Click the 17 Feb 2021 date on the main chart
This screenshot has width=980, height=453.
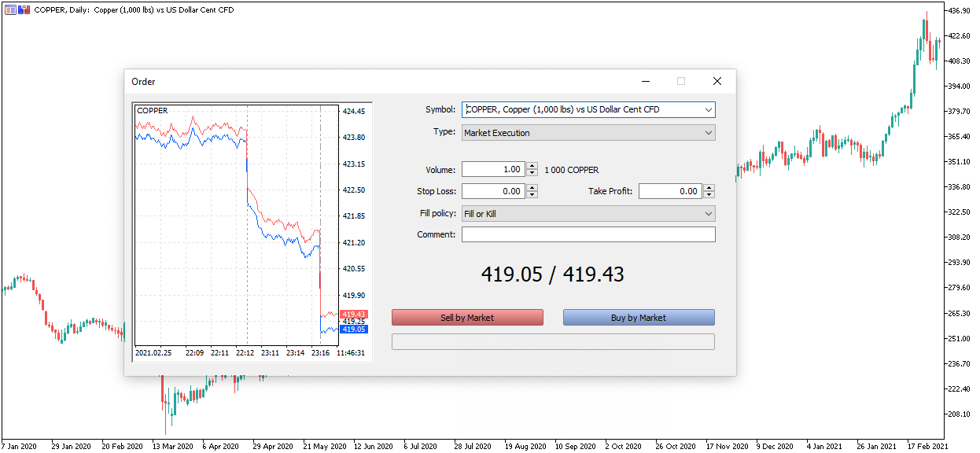[927, 445]
